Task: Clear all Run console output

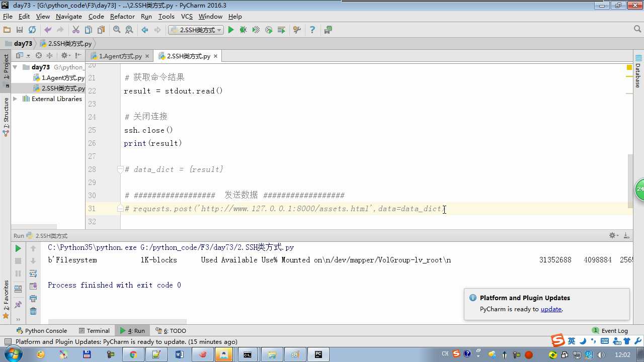Action: 33,311
